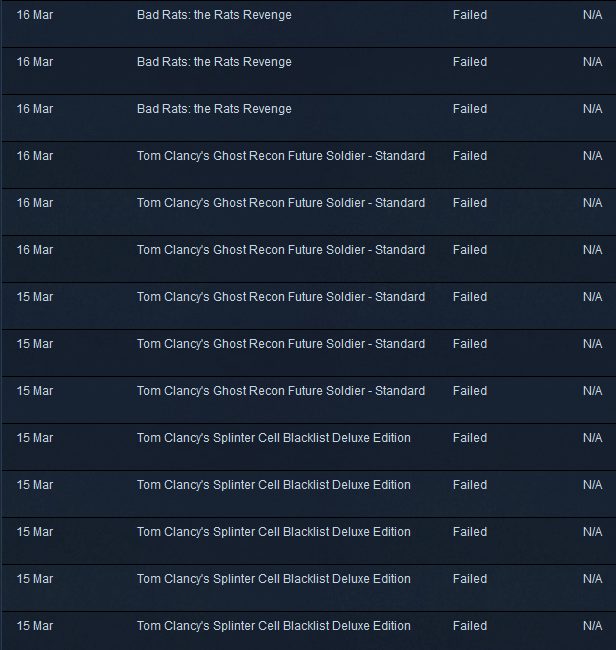This screenshot has width=616, height=650.
Task: Click Failed status on bottom Splinter Cell row
Action: pyautogui.click(x=470, y=626)
